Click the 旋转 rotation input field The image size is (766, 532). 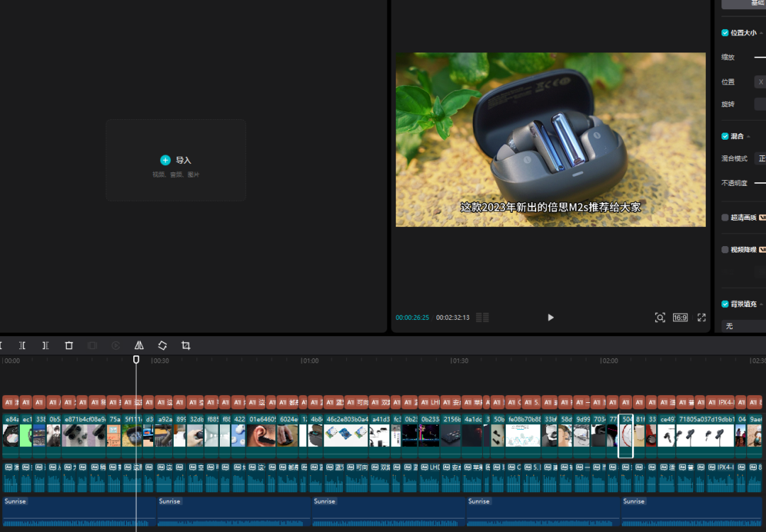[760, 104]
